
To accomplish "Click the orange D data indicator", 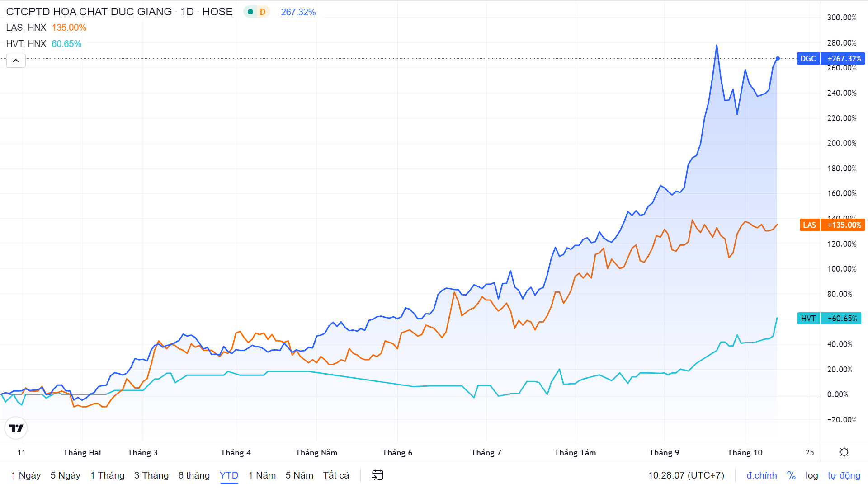I will pos(262,12).
